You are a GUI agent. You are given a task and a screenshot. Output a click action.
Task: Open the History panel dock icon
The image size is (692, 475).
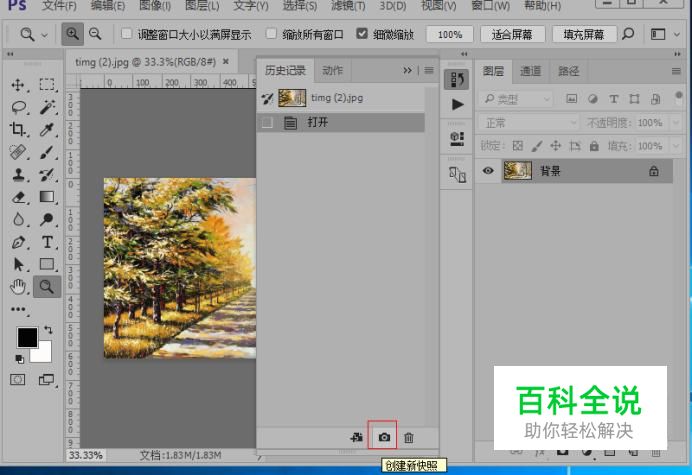[456, 80]
